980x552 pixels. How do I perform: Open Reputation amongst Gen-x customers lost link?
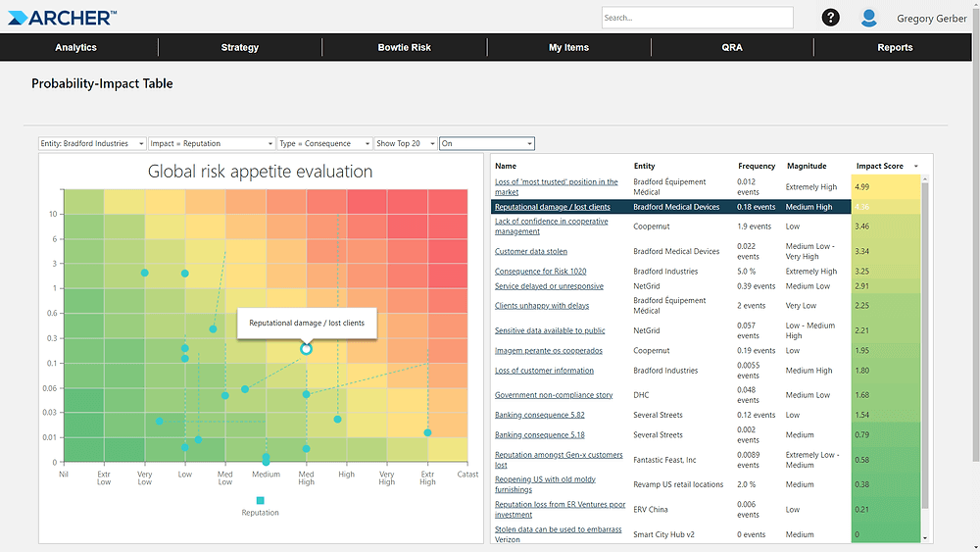[x=559, y=460]
